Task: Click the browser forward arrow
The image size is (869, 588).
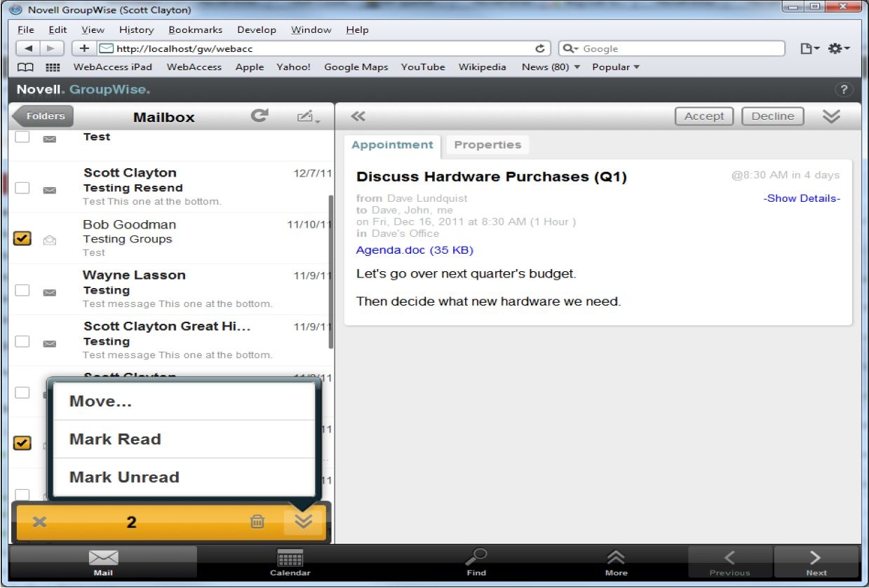Action: pos(52,48)
